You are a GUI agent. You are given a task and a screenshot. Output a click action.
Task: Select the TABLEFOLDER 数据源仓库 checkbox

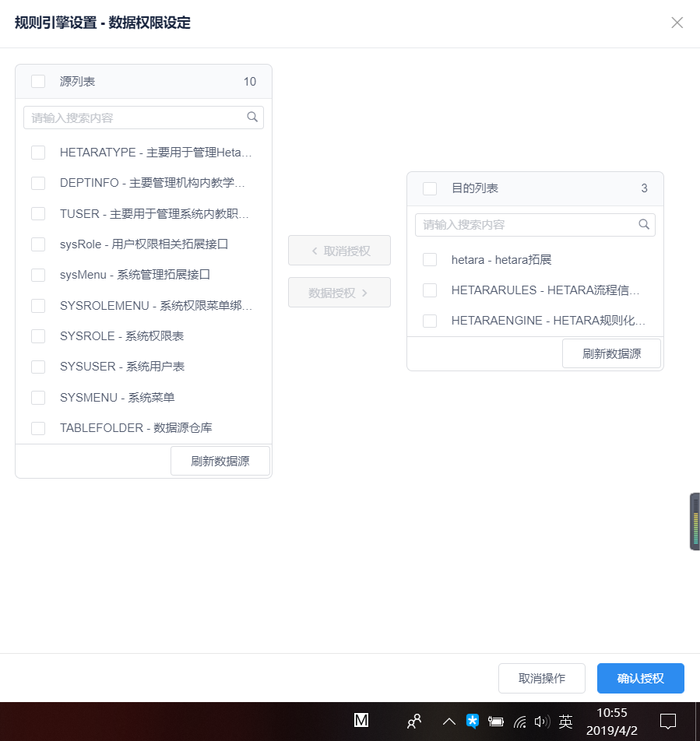coord(37,428)
